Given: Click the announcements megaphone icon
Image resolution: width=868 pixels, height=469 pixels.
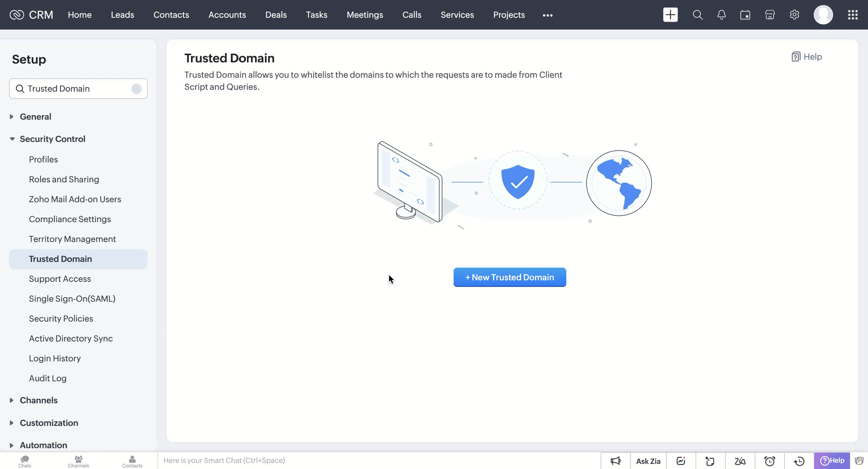Looking at the screenshot, I should [x=615, y=461].
